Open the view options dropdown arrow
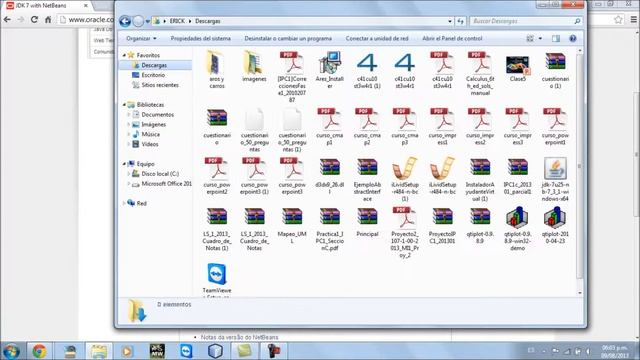Image resolution: width=640 pixels, height=360 pixels. [540, 38]
